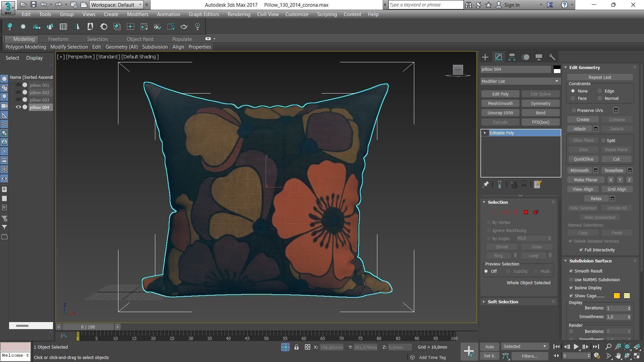Select the Face constraint radio button
Image resolution: width=644 pixels, height=362 pixels.
(x=573, y=98)
